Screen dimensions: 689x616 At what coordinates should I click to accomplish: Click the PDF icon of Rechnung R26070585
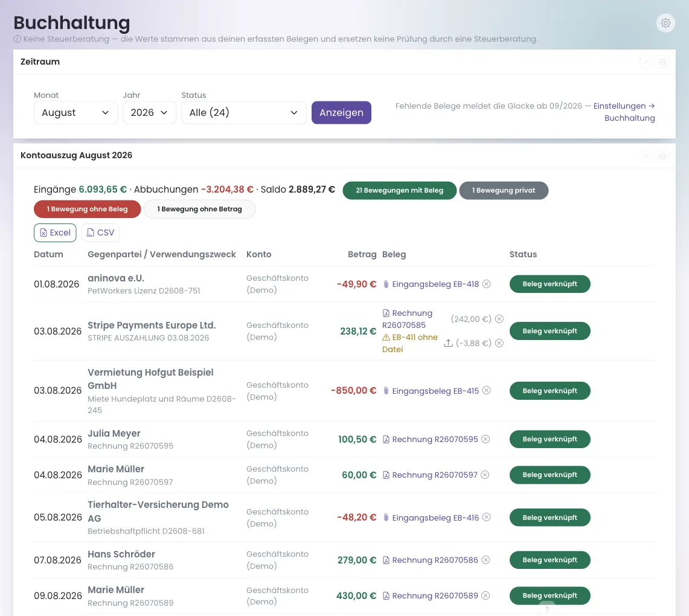(386, 313)
